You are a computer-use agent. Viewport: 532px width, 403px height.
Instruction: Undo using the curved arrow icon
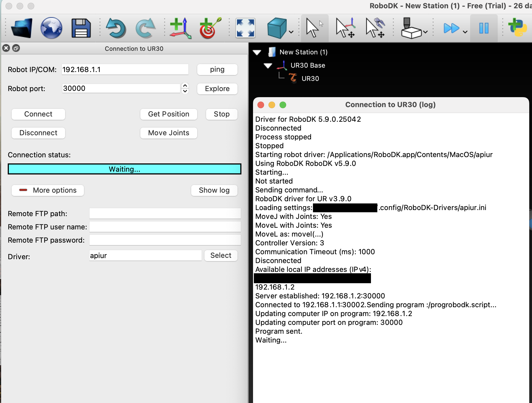(116, 28)
